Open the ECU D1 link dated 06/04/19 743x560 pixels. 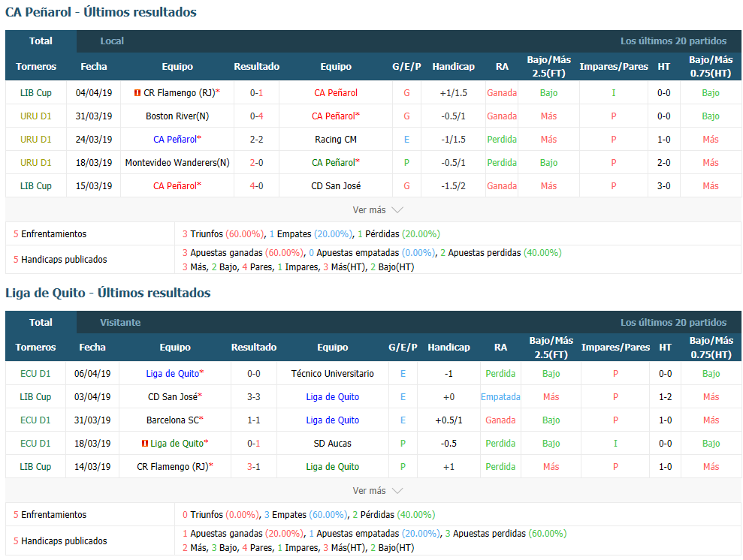[35, 374]
